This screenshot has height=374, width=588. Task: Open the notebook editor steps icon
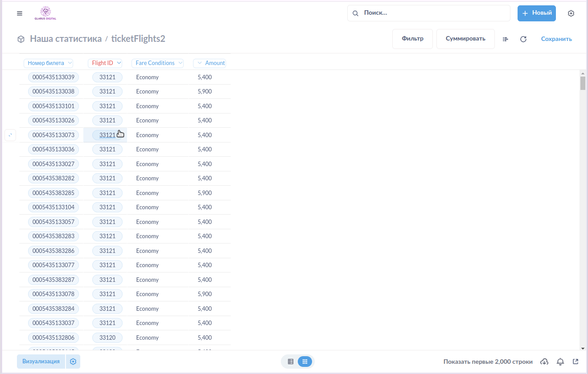pyautogui.click(x=506, y=39)
